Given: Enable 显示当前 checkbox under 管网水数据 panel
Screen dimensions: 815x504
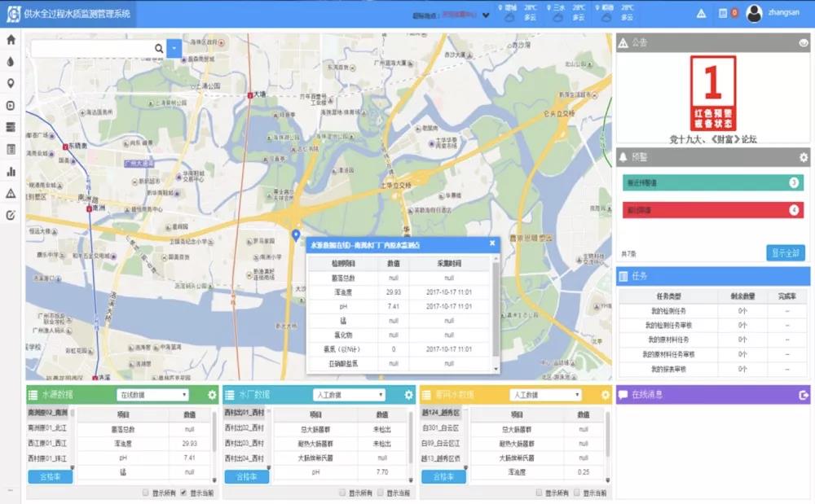Looking at the screenshot, I should pos(577,493).
